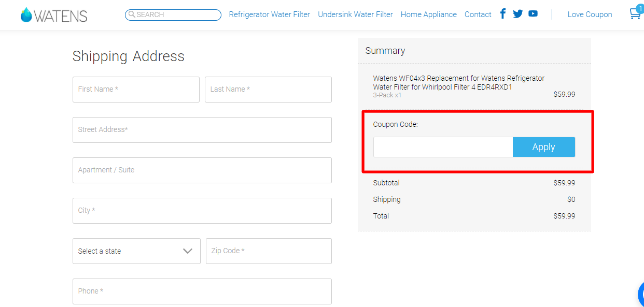Image resolution: width=644 pixels, height=307 pixels.
Task: Click the Last Name field
Action: [x=268, y=90]
